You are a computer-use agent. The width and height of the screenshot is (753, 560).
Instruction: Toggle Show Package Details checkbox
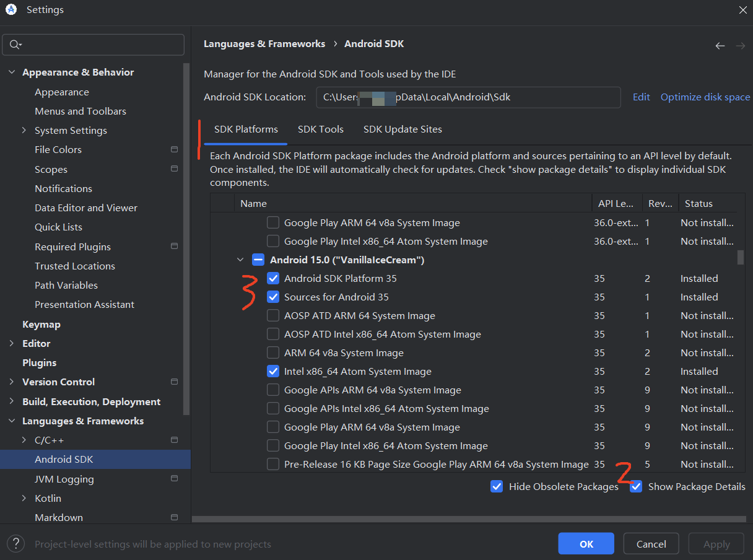coord(636,486)
